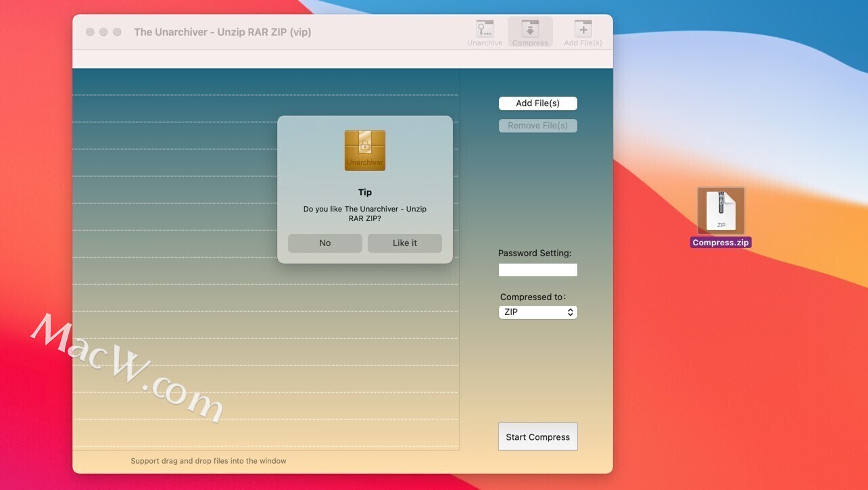Click the Unarchiver box icon in dialog

[x=365, y=150]
